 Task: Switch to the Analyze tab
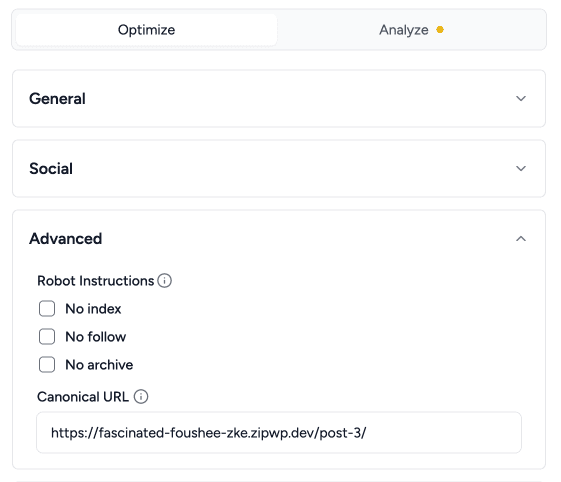coord(411,30)
